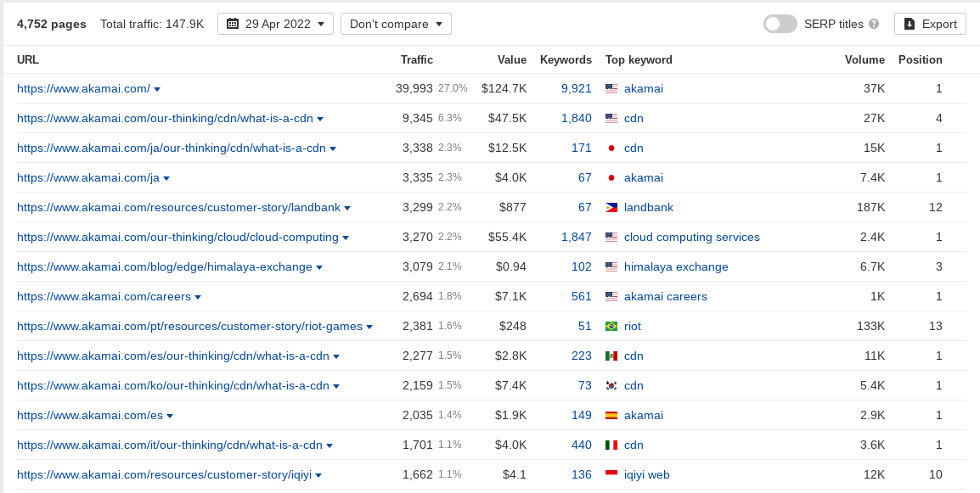
Task: Expand arrow beside the himalaya-exchange URL
Action: [319, 267]
